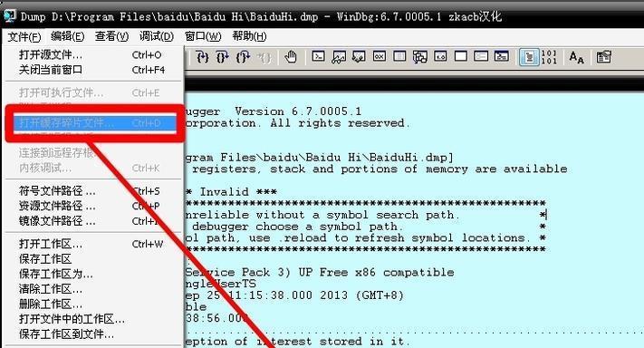Toggle Source mode off 101 button

(x=549, y=57)
